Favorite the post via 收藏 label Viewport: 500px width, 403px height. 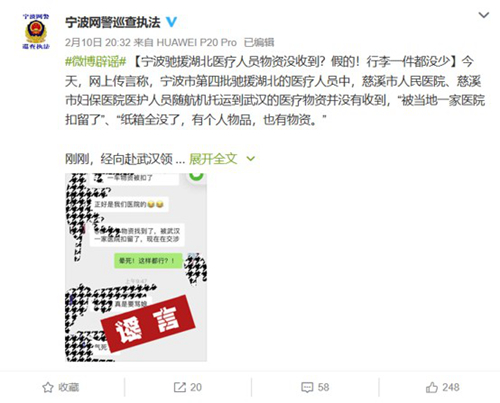[69, 387]
